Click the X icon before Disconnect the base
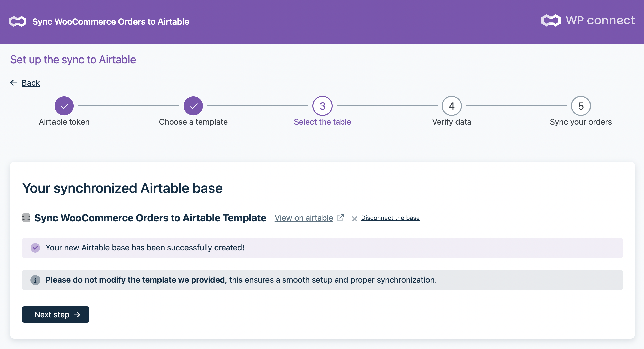644x349 pixels. 354,218
